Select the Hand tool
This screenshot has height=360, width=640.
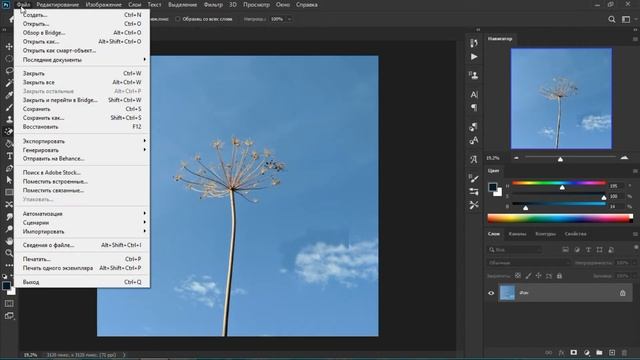pos(9,241)
